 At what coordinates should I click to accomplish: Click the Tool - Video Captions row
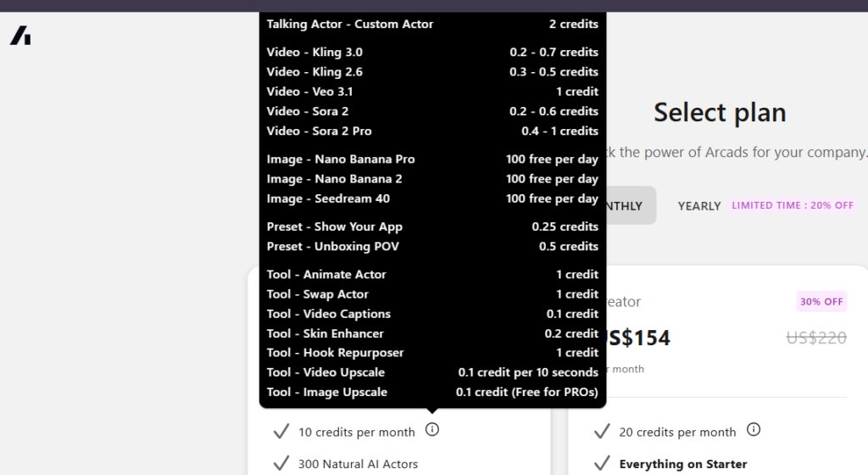point(432,314)
